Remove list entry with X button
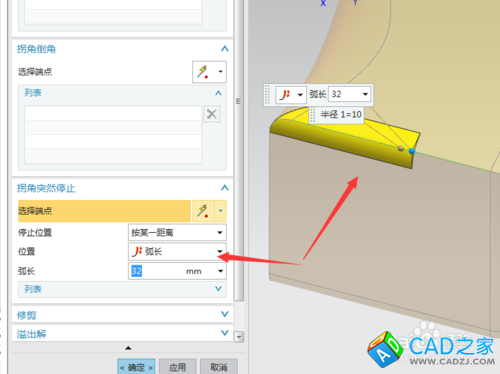This screenshot has height=374, width=500. coord(212,114)
